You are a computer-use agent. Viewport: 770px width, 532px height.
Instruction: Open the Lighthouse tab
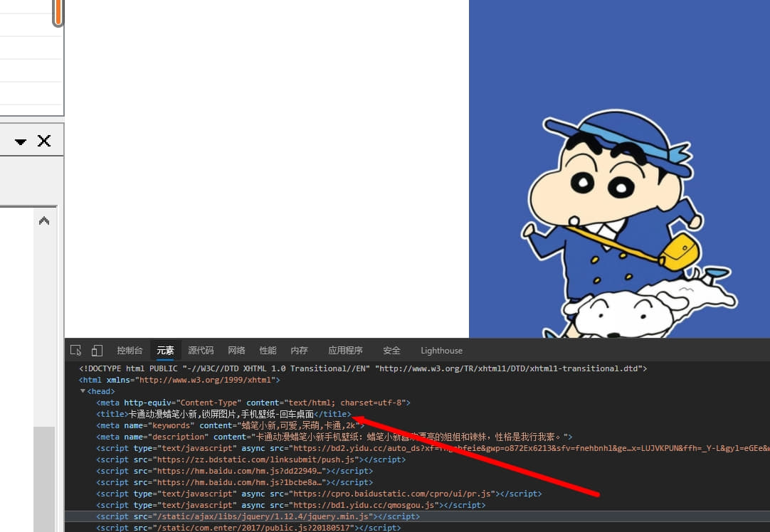coord(441,351)
